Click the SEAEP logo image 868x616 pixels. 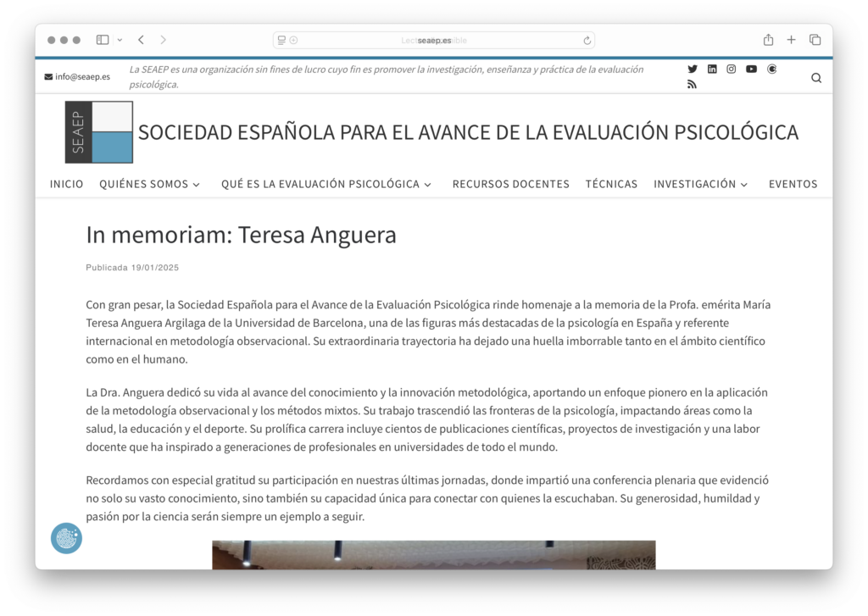[x=99, y=132]
